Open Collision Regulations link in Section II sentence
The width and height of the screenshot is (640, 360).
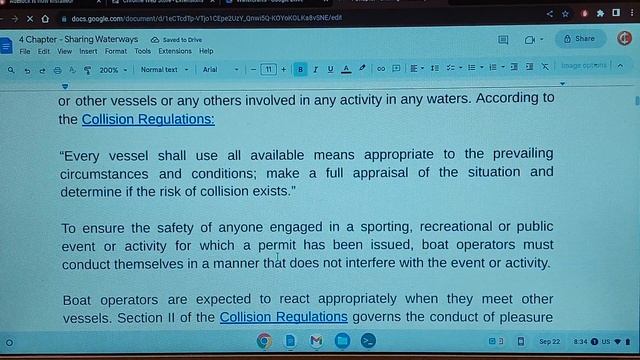pyautogui.click(x=284, y=317)
